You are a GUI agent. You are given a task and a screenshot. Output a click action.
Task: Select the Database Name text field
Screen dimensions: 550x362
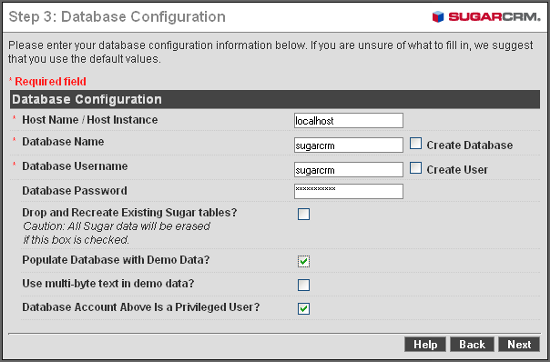pyautogui.click(x=349, y=145)
